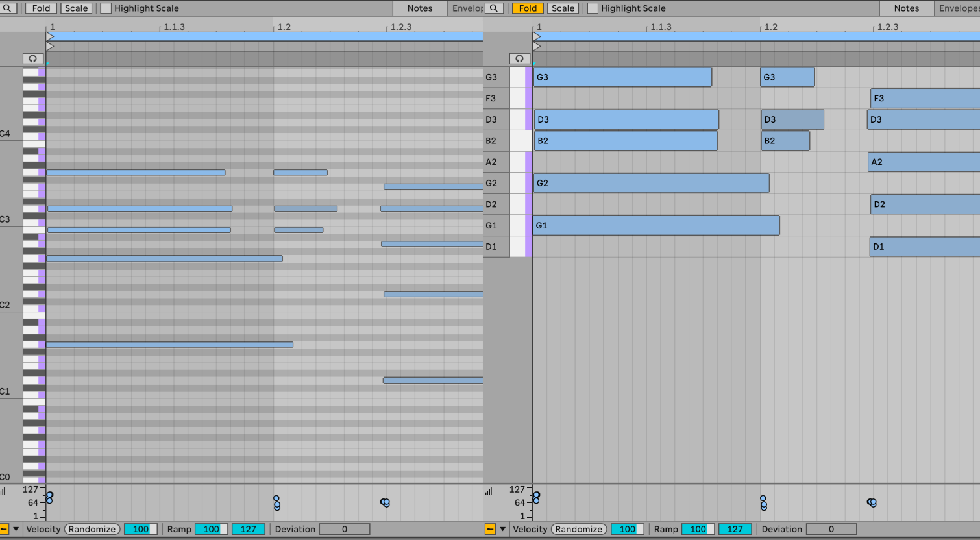The image size is (980, 540).
Task: Enable Fold in the left editor
Action: [x=41, y=8]
